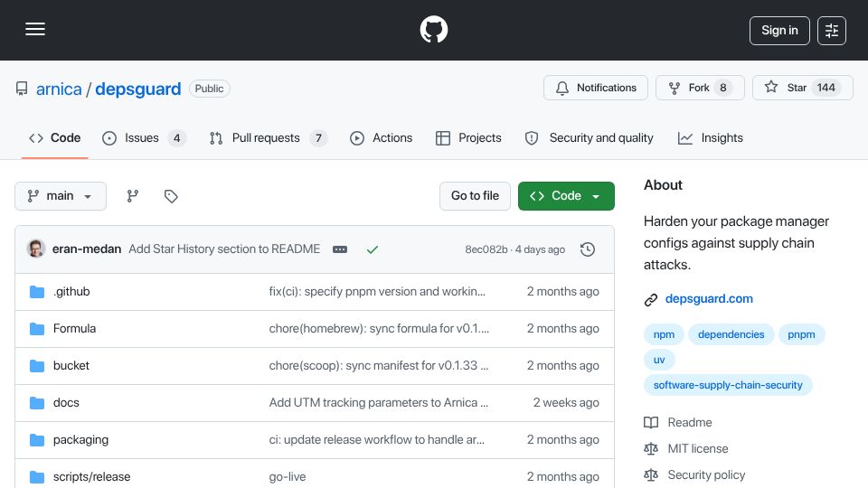Open the Projects tab

468,137
